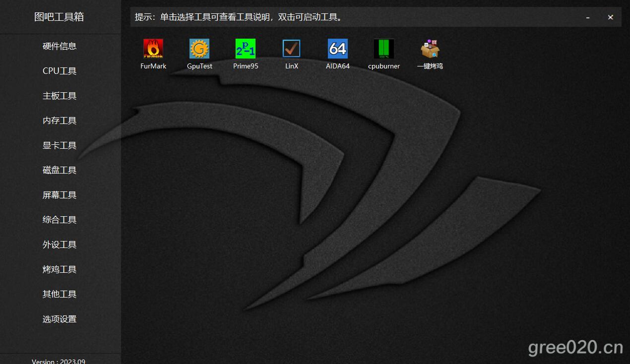
Task: Open 外设工具 in the sidebar
Action: pos(60,244)
